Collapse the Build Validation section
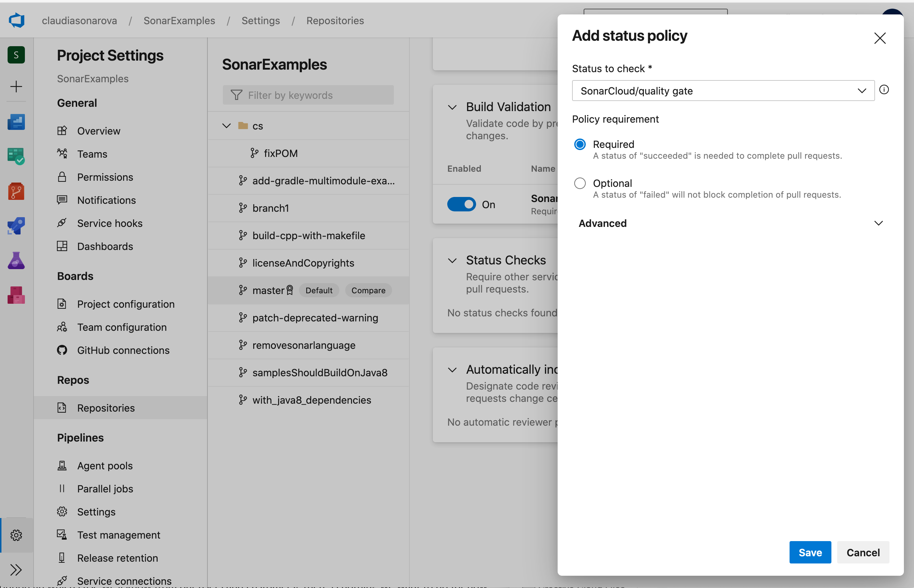 coord(452,107)
